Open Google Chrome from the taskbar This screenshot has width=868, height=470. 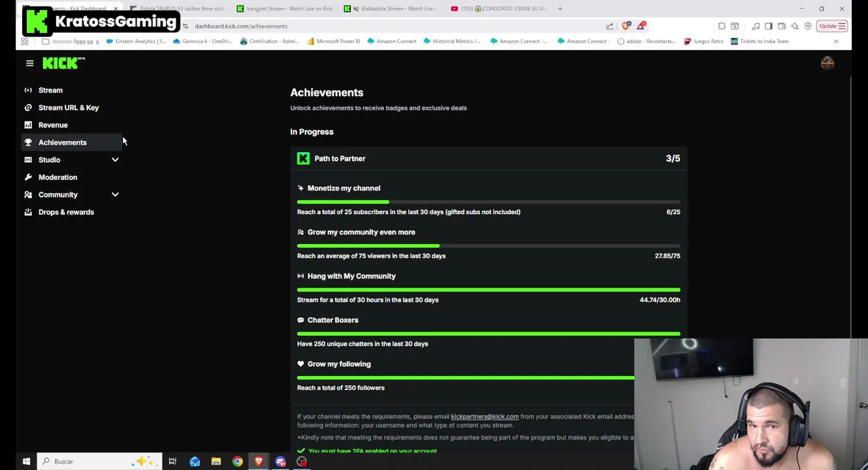coord(238,462)
